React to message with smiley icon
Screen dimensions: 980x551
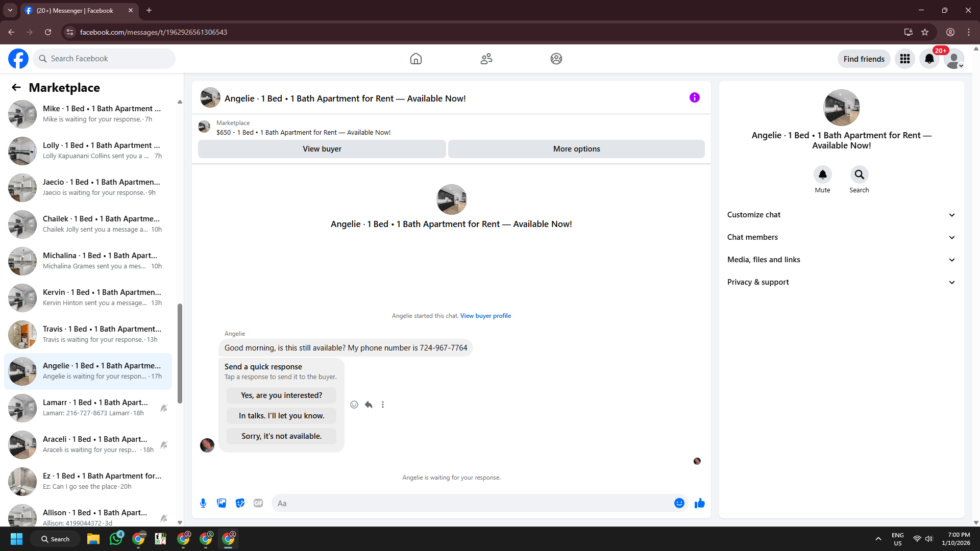pyautogui.click(x=354, y=405)
